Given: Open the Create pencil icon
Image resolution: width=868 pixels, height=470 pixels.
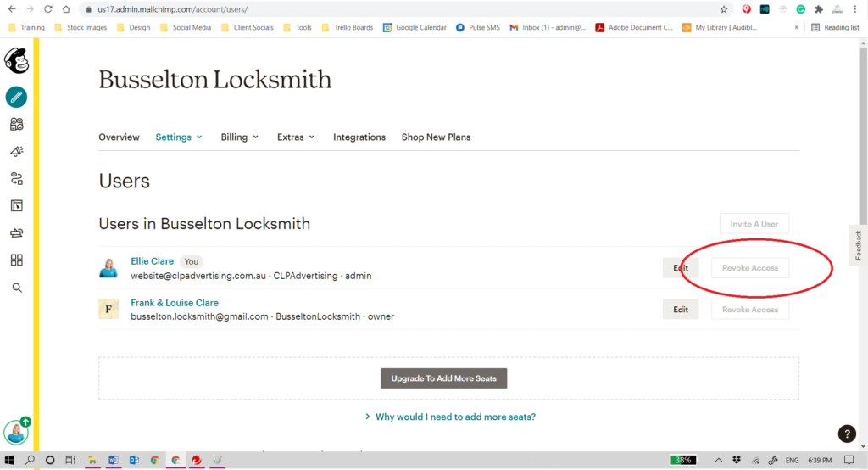Looking at the screenshot, I should [x=17, y=97].
